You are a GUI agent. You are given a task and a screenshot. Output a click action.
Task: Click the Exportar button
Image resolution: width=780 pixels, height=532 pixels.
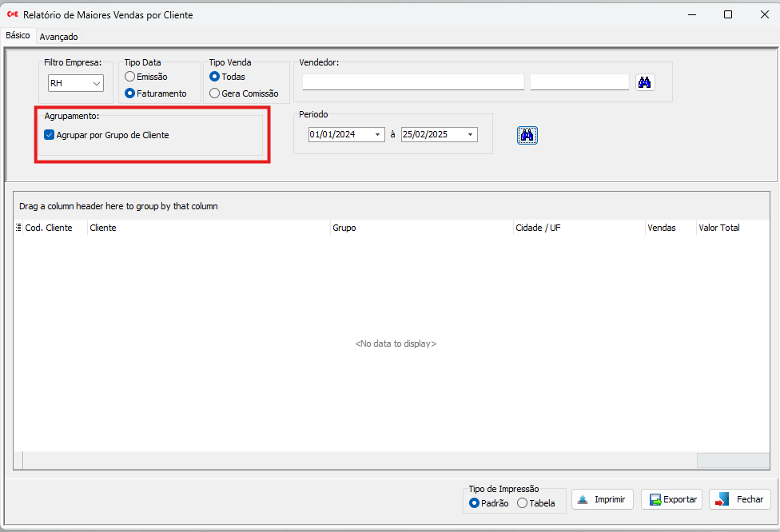671,499
